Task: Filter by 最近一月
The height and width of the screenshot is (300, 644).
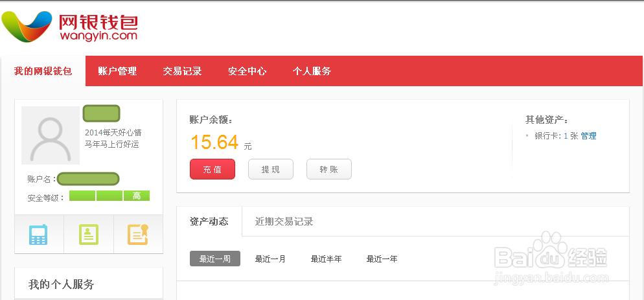Action: coord(270,259)
